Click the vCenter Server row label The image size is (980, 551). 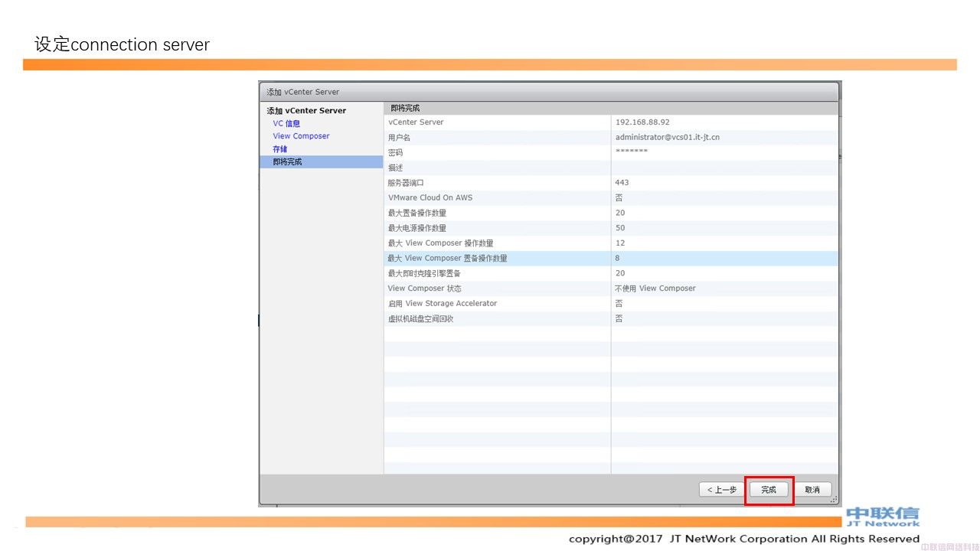click(416, 122)
